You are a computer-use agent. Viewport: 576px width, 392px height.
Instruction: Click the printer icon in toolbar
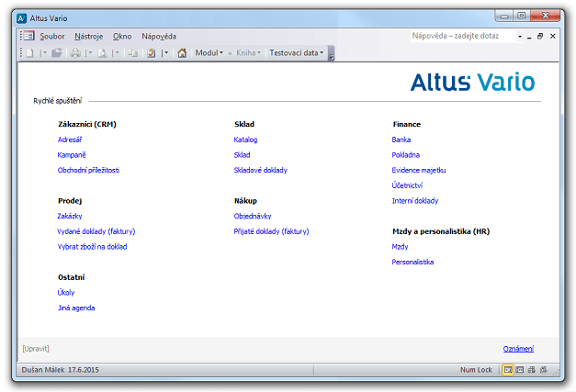[75, 53]
